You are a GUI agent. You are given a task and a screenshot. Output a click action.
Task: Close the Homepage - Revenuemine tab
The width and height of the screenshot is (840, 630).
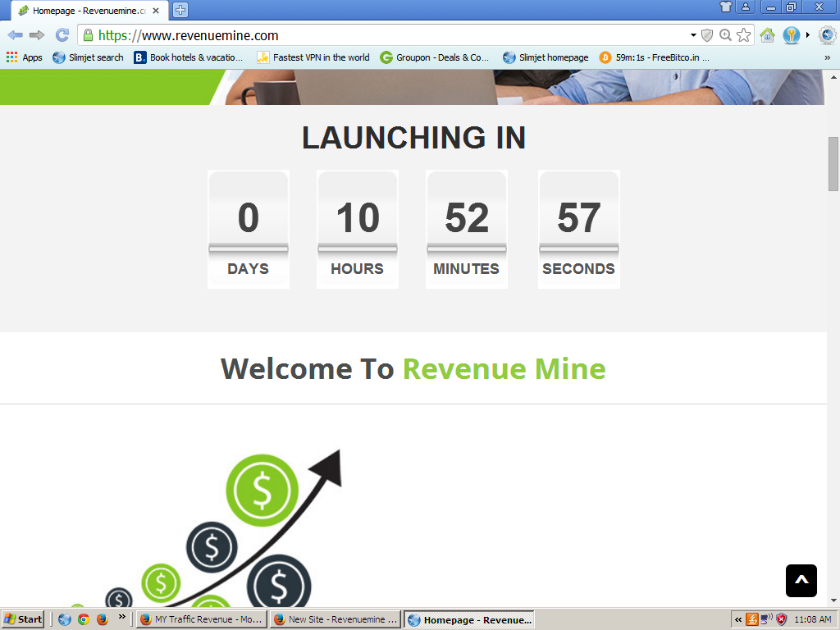[156, 10]
